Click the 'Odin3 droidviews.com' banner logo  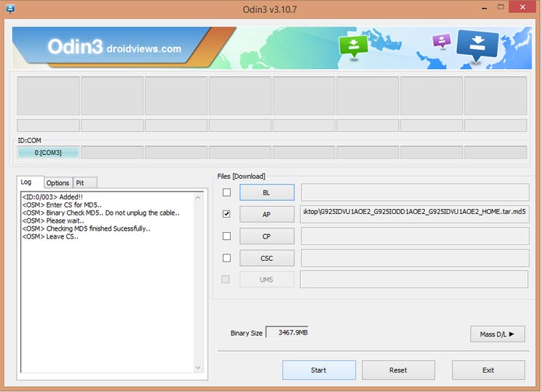(x=114, y=47)
